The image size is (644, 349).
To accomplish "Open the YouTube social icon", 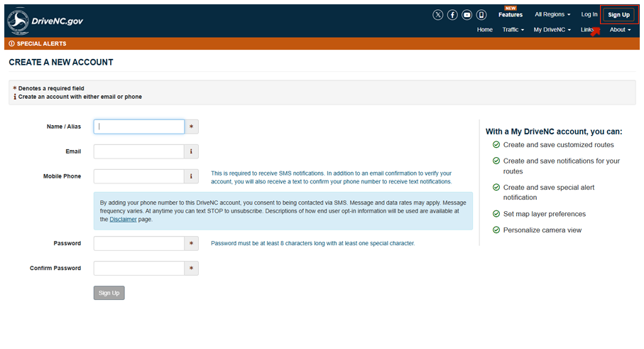I will (467, 15).
